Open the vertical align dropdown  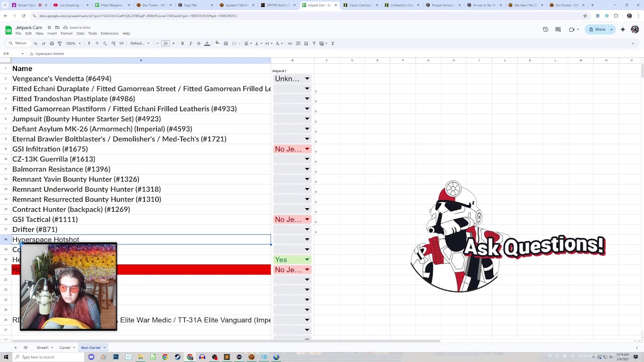pyautogui.click(x=258, y=43)
